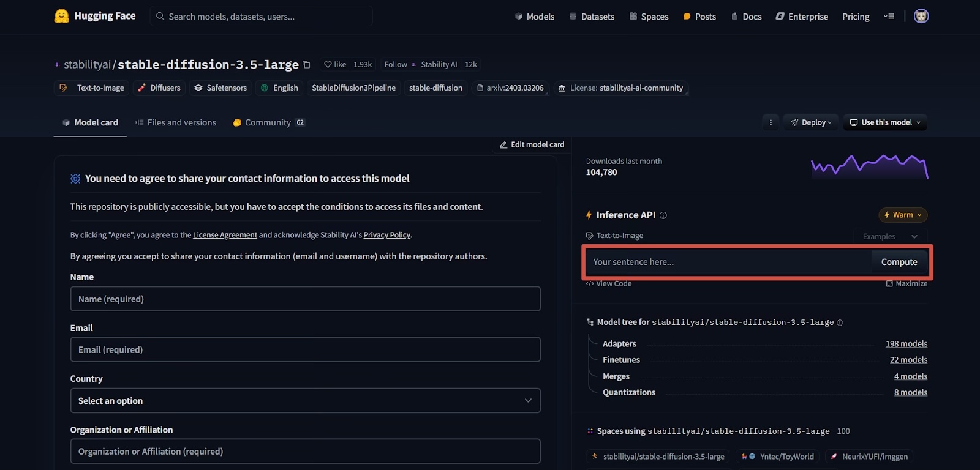Image resolution: width=980 pixels, height=470 pixels.
Task: Open the user avatar profile menu
Action: click(921, 16)
